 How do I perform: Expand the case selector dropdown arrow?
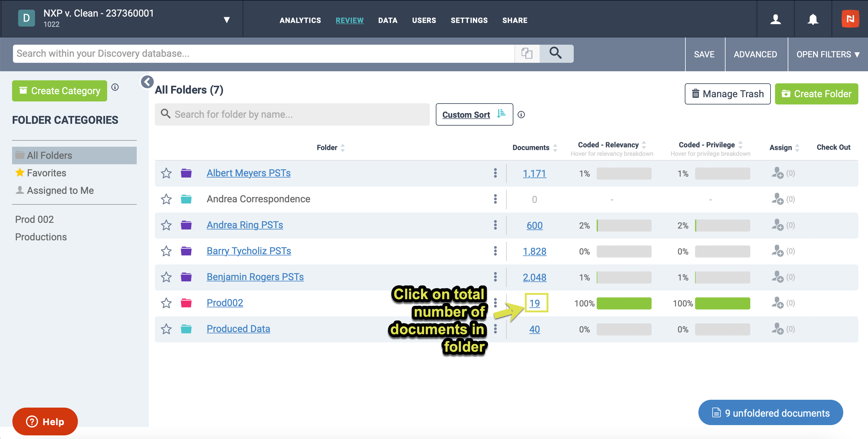pos(227,20)
